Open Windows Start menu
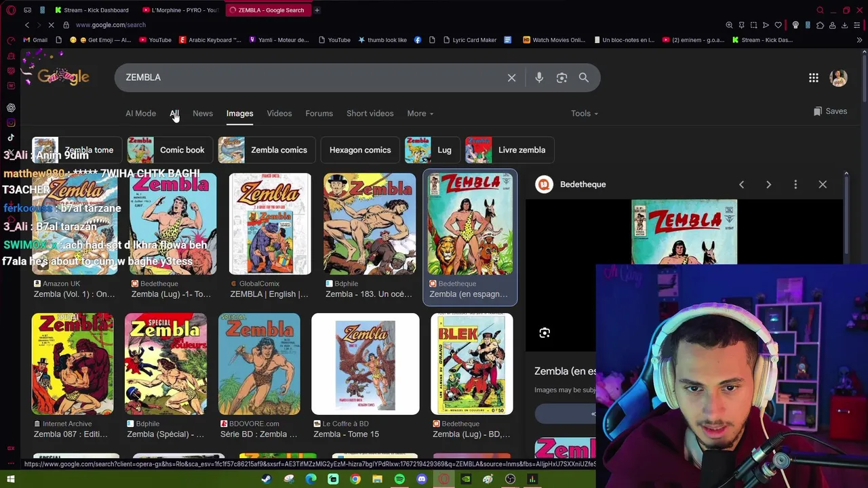 pyautogui.click(x=11, y=479)
